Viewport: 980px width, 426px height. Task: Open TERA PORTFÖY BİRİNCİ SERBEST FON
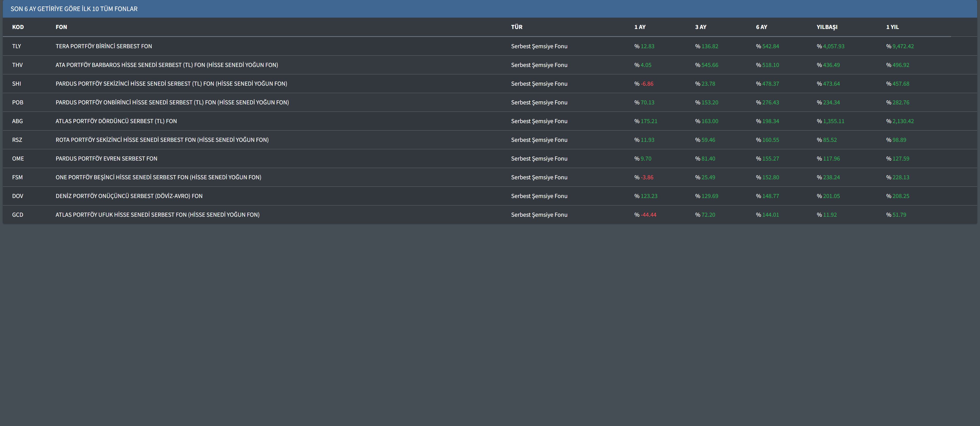click(x=103, y=46)
